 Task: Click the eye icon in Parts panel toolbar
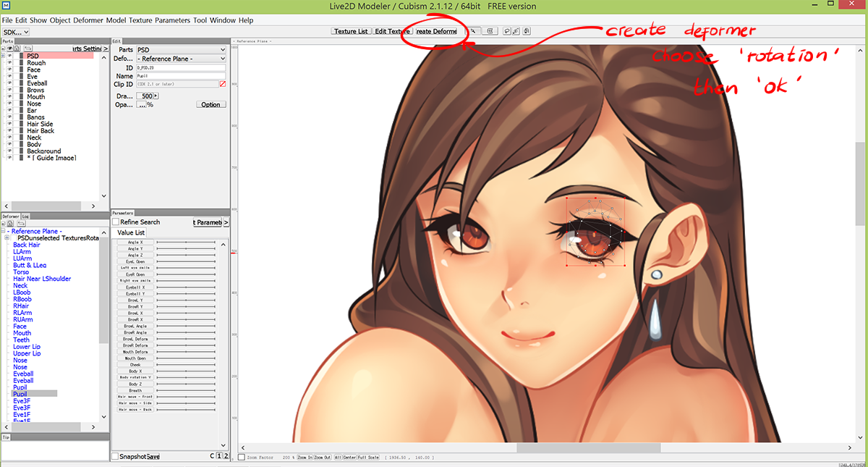(x=9, y=49)
